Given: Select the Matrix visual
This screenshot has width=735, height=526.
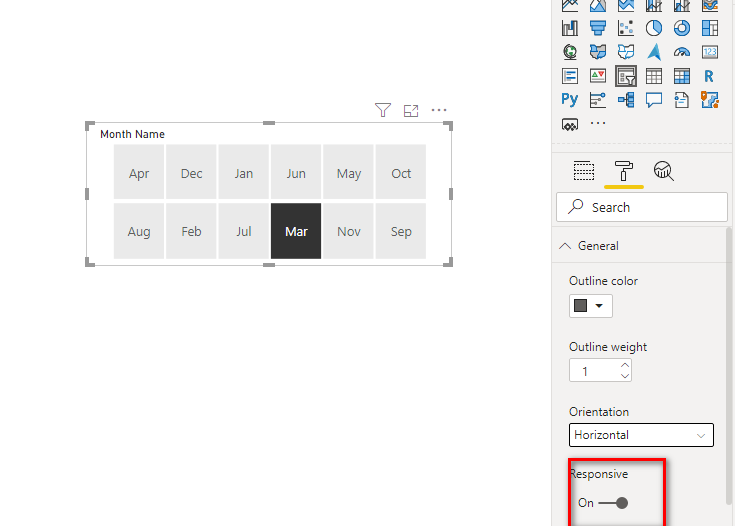Looking at the screenshot, I should (682, 76).
